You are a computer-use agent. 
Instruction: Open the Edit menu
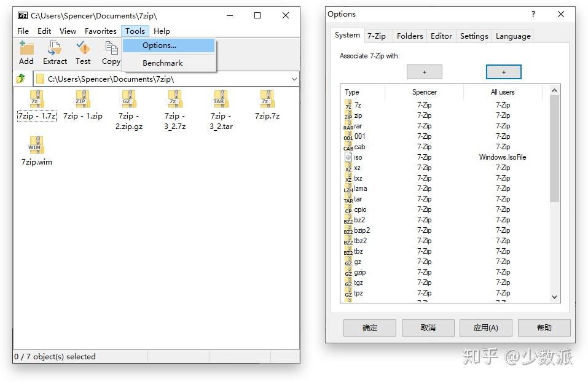click(x=44, y=31)
